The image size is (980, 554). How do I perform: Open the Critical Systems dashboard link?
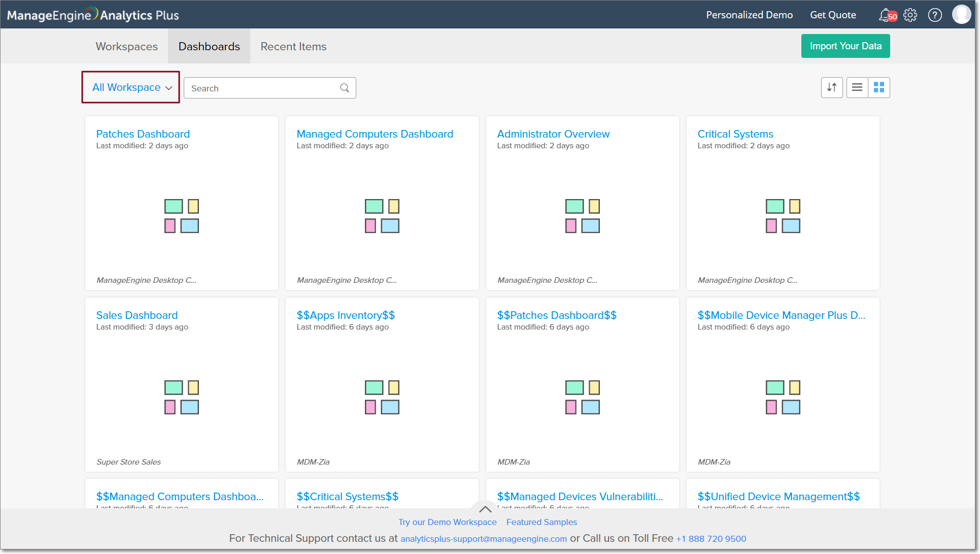tap(735, 134)
